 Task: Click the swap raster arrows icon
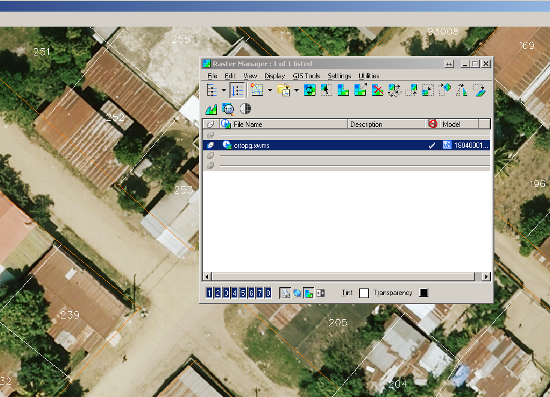394,90
